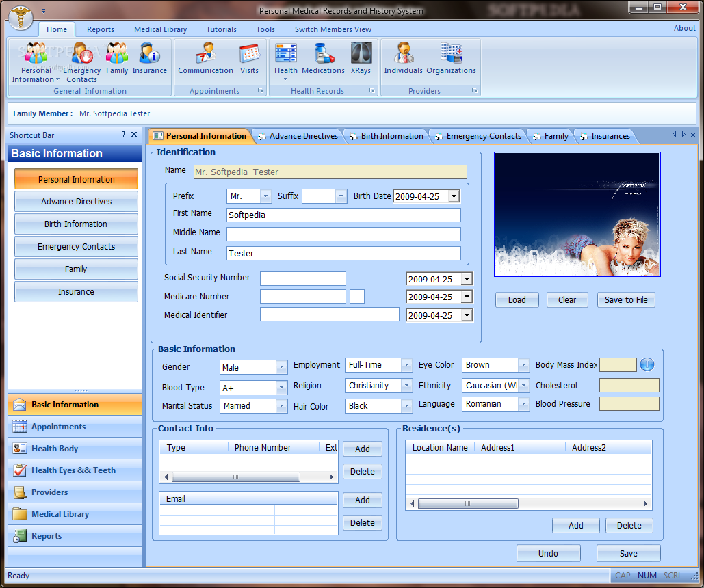The image size is (704, 588).
Task: Pin the Shortcut Bar panel
Action: (x=123, y=134)
